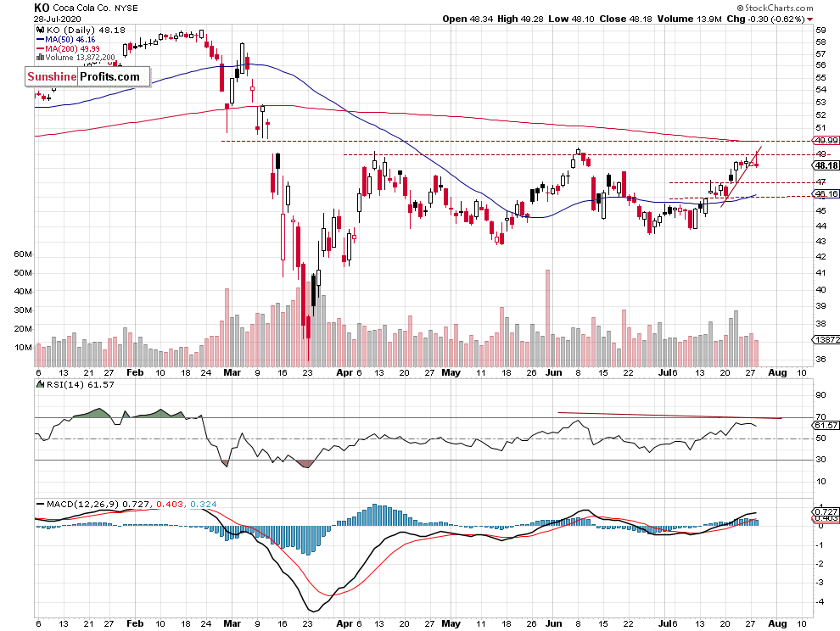Screen dimensions: 840x631
Task: Click the 59 price axis label
Action: click(x=820, y=30)
